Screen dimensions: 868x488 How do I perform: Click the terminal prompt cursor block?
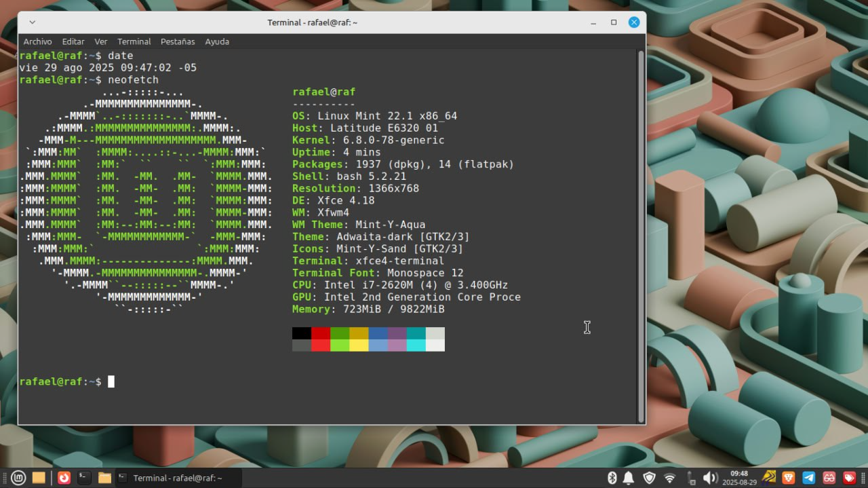click(111, 381)
